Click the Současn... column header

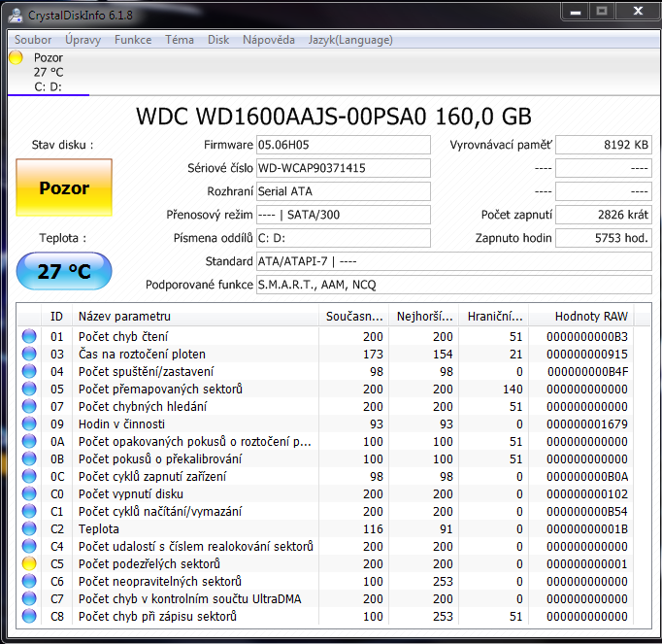click(x=353, y=316)
